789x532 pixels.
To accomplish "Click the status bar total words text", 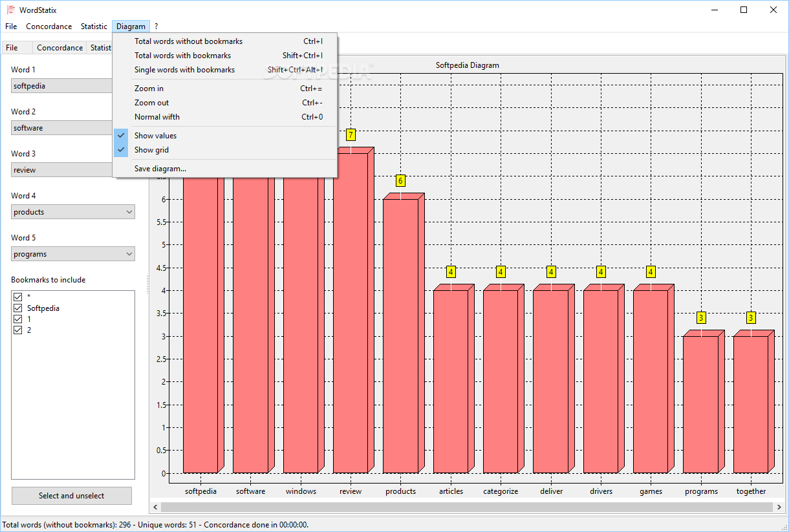I will [156, 525].
